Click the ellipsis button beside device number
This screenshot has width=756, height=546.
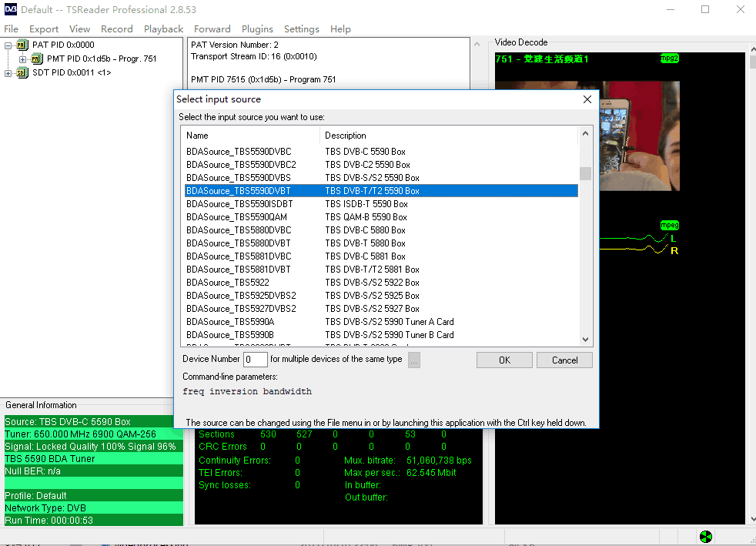414,360
